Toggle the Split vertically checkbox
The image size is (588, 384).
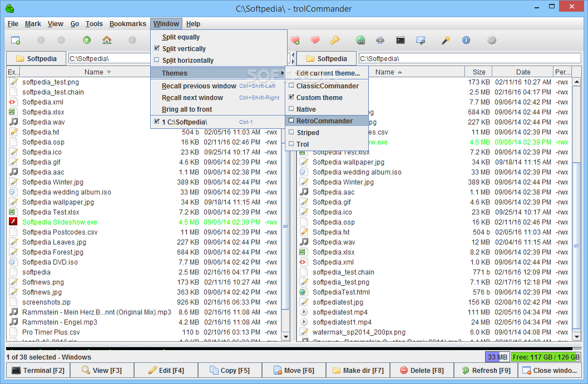tap(157, 48)
